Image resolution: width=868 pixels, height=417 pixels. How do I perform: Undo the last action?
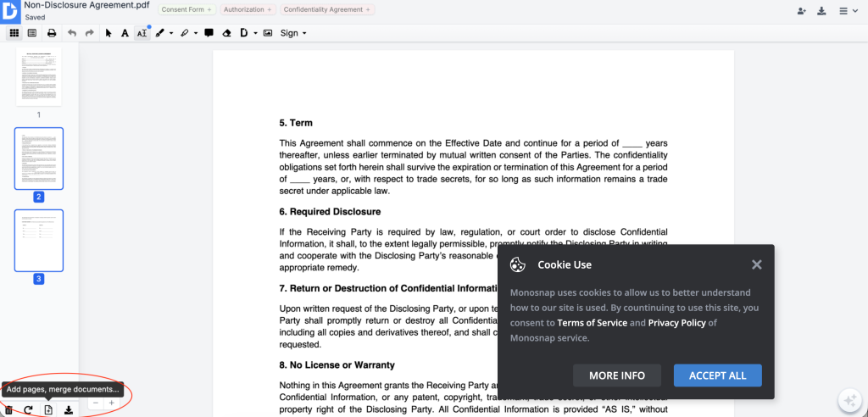(71, 33)
